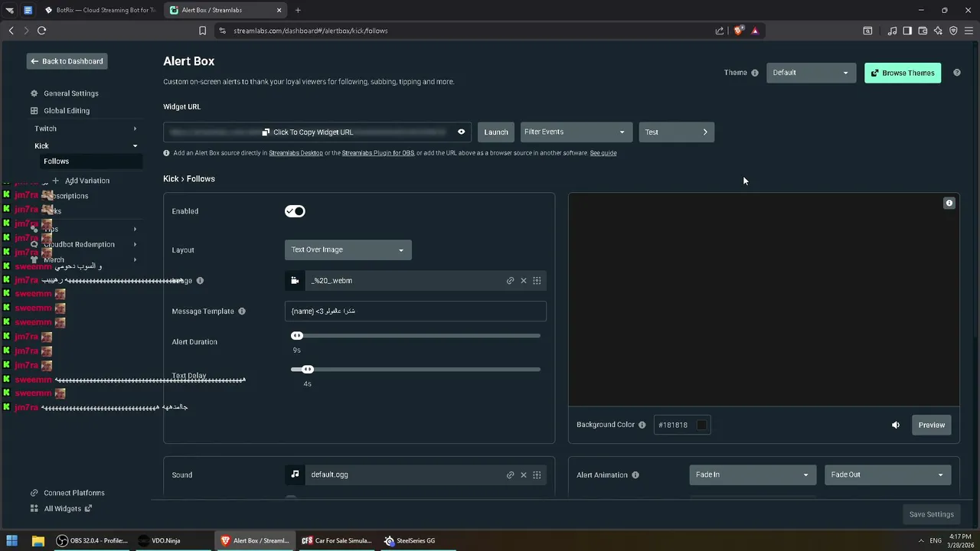
Task: Click the info icon beside Image label
Action: [x=200, y=281]
